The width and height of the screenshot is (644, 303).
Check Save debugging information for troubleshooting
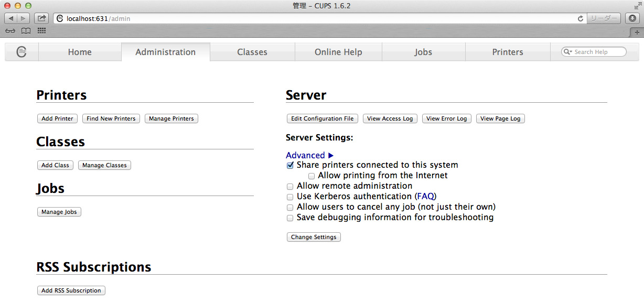(x=290, y=218)
